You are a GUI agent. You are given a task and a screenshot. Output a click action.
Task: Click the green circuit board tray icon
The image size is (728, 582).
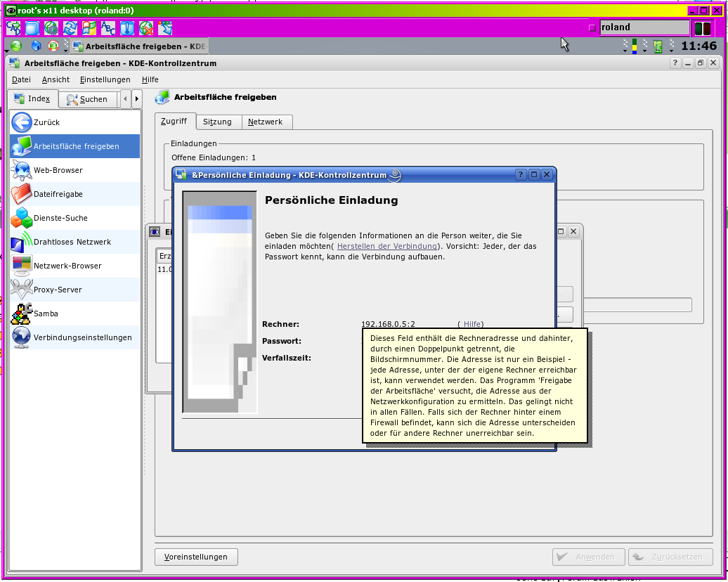tap(658, 46)
